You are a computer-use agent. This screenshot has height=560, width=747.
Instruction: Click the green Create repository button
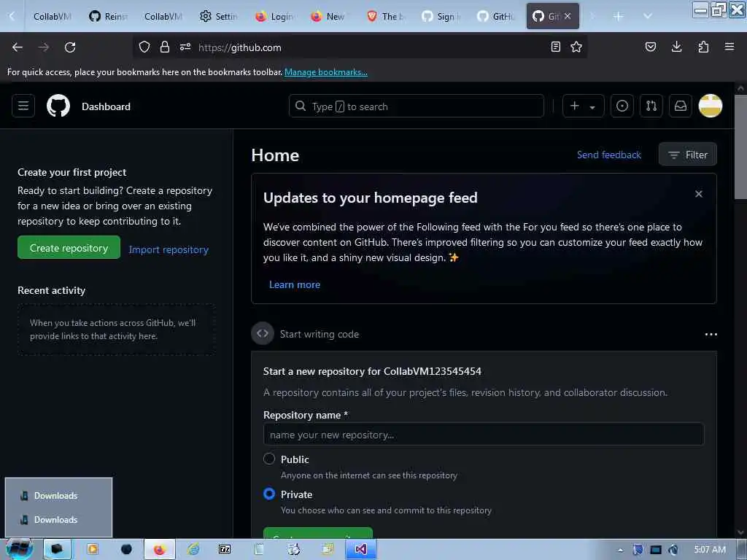(x=69, y=248)
